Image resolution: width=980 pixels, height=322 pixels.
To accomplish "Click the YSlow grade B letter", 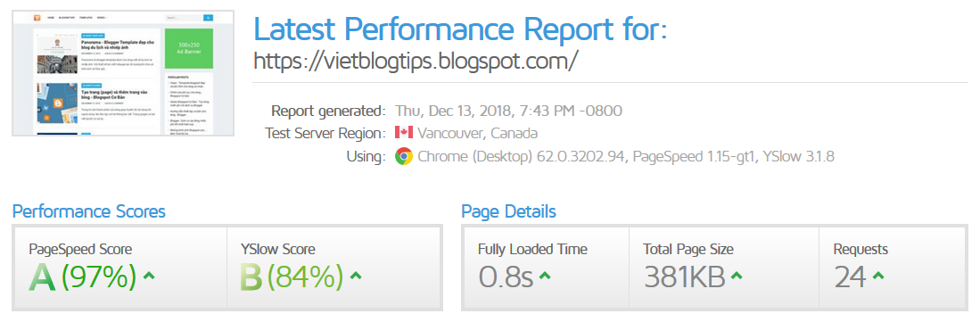I will (251, 277).
